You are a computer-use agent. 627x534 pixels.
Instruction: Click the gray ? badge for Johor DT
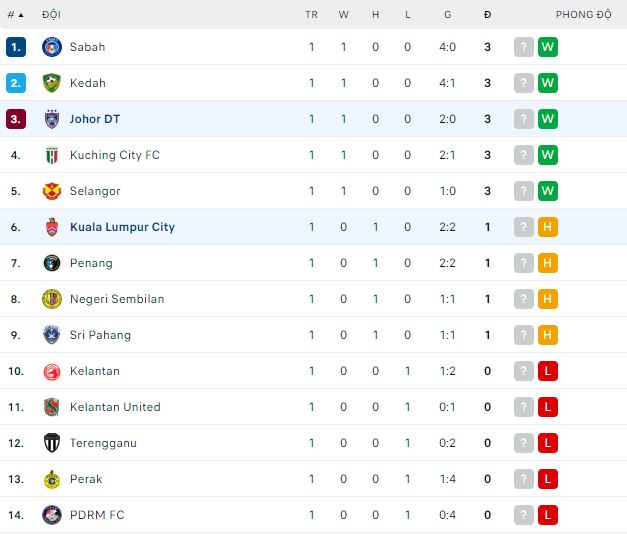coord(524,119)
